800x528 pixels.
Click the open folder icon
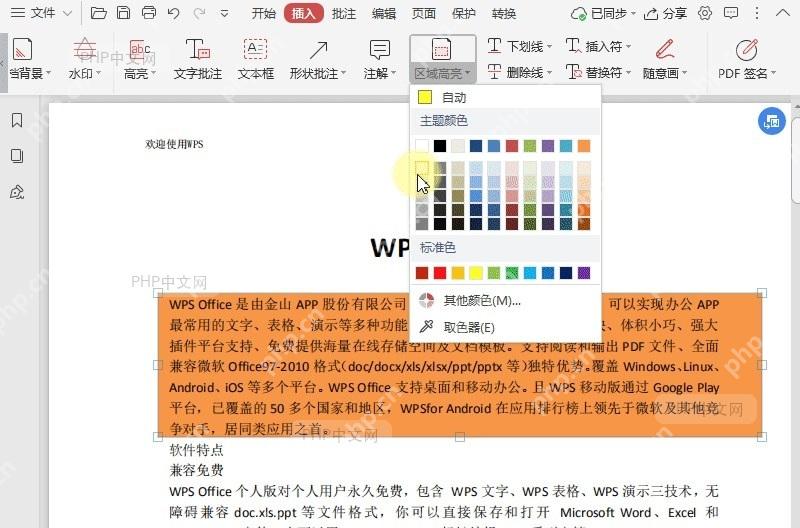[x=98, y=13]
